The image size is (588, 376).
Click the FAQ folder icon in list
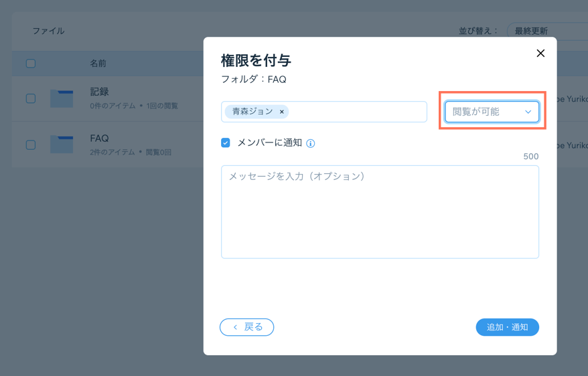62,145
